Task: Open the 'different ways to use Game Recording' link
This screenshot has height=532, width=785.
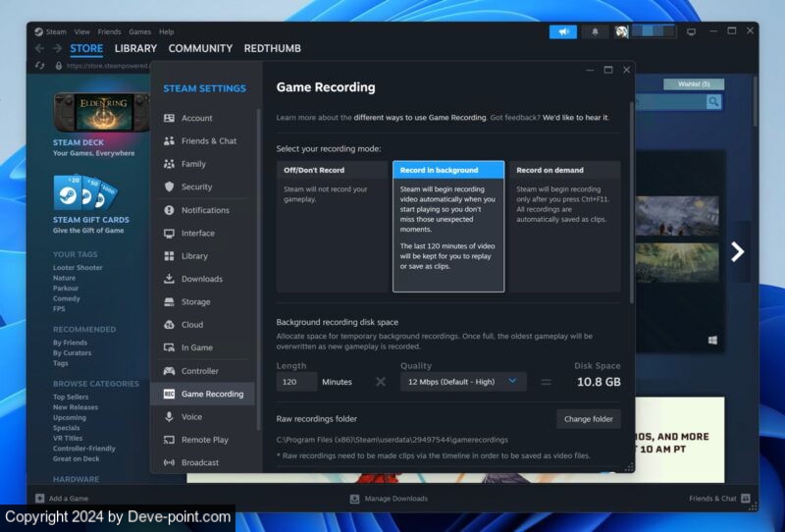Action: [420, 117]
